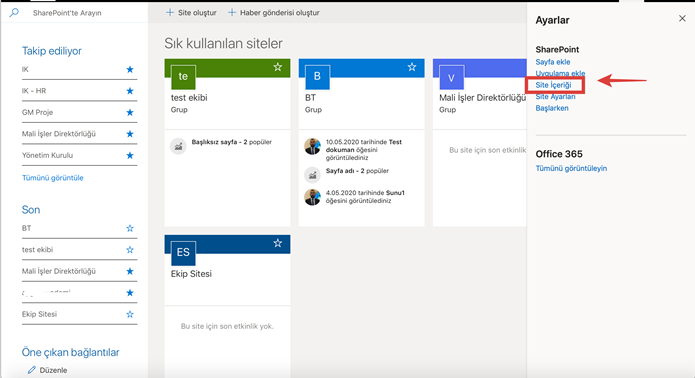Open GM Proje site link
The width and height of the screenshot is (695, 378).
point(37,113)
